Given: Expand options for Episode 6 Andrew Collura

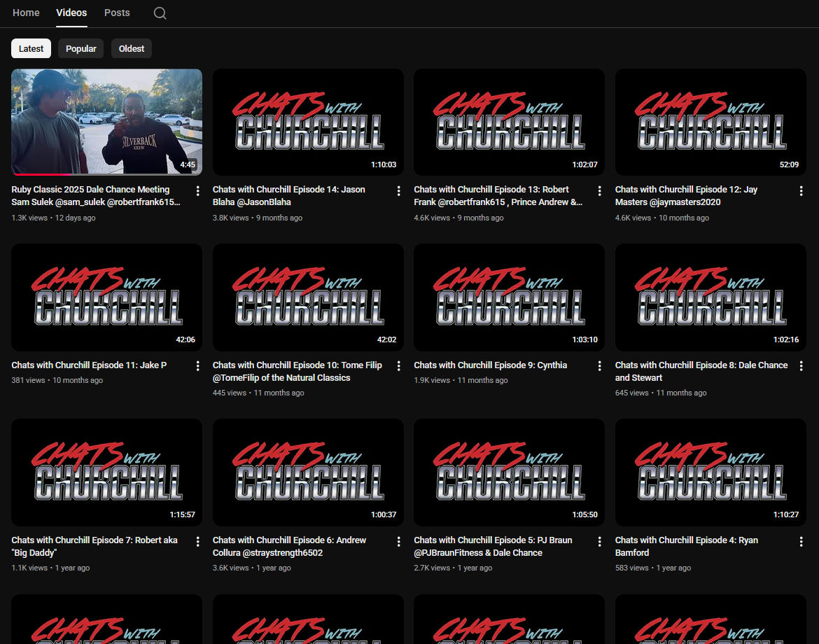Looking at the screenshot, I should tap(399, 541).
